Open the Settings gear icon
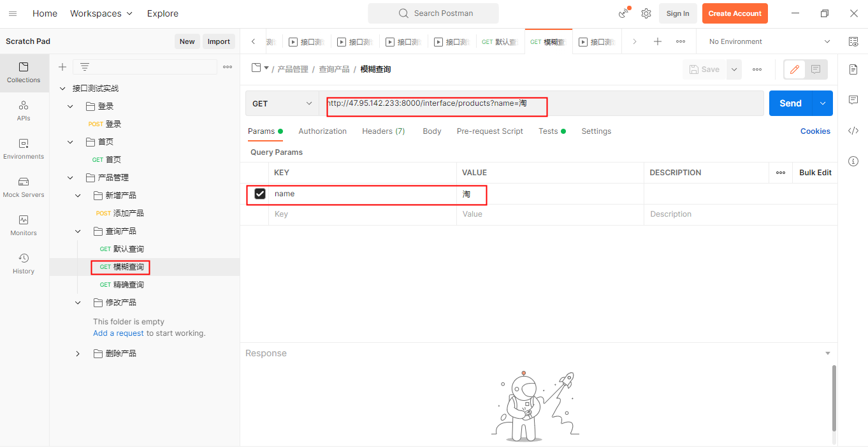The width and height of the screenshot is (868, 448). (x=646, y=13)
